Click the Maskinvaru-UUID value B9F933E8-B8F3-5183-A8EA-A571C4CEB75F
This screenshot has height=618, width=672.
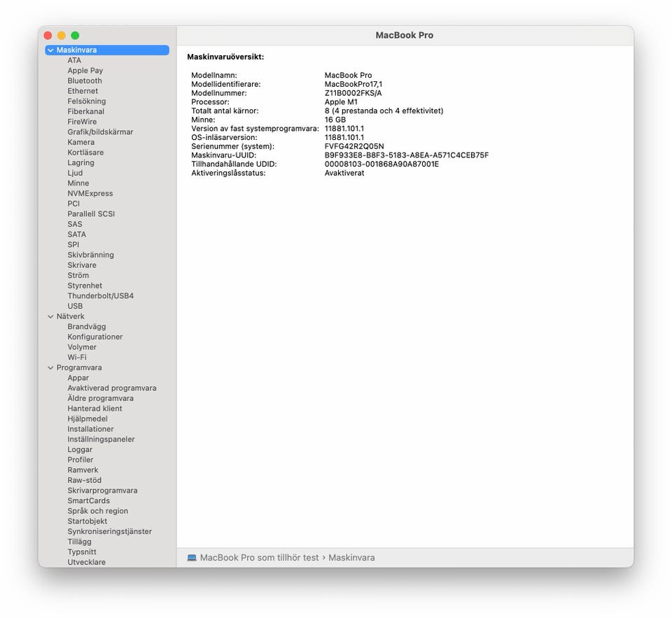click(406, 155)
